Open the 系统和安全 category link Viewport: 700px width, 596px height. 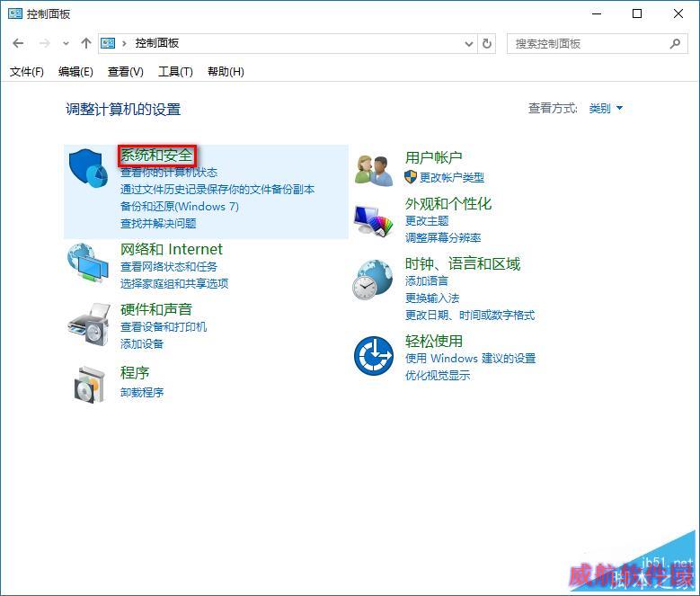[x=156, y=156]
